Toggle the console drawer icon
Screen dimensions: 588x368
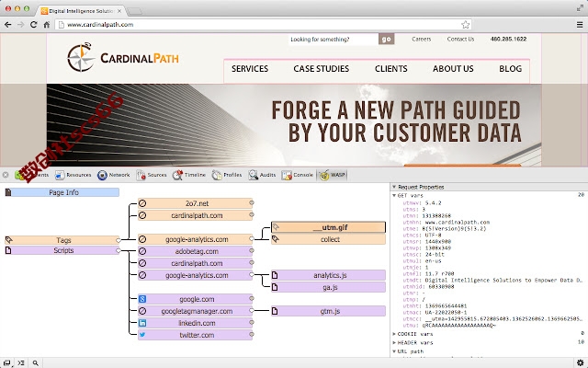pyautogui.click(x=21, y=362)
